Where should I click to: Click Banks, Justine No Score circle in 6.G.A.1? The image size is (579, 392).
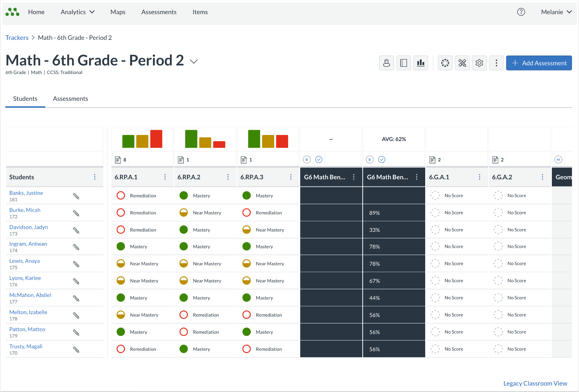pos(435,195)
